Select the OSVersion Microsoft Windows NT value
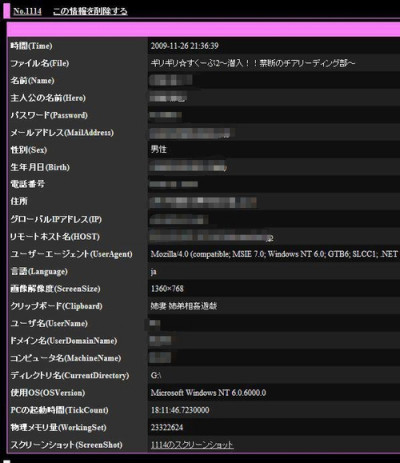400x463 pixels. click(x=208, y=393)
